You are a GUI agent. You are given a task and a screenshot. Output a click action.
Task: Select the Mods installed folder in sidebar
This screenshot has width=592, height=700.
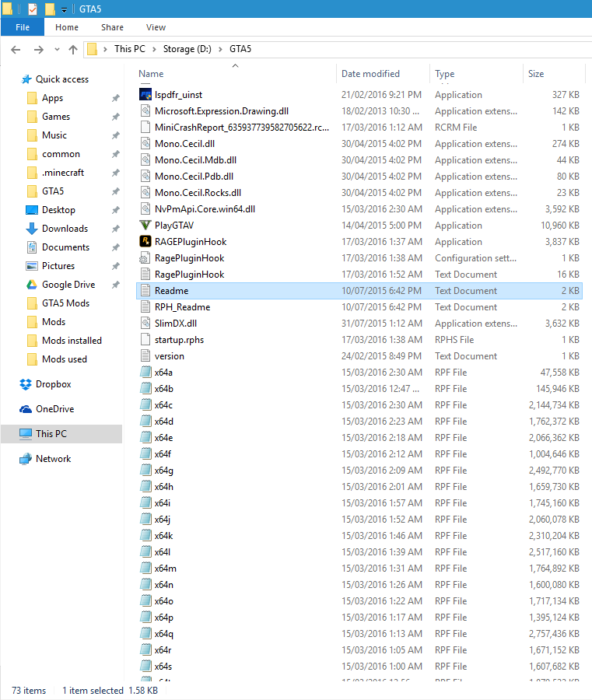(x=72, y=341)
